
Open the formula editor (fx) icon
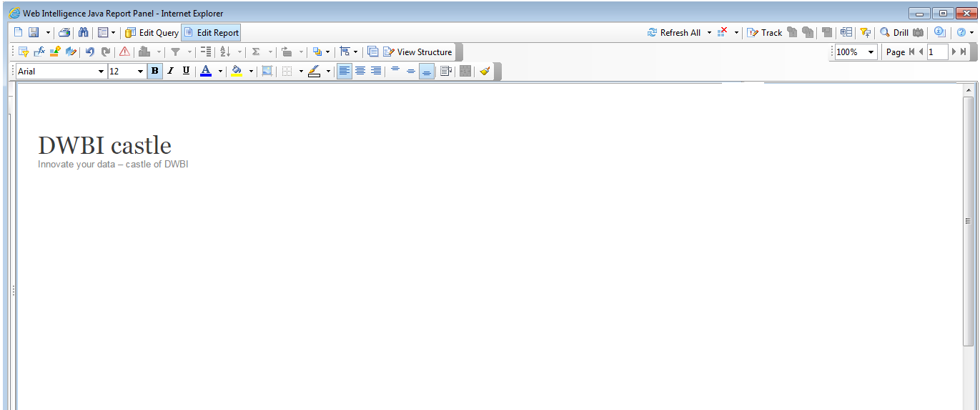[39, 52]
